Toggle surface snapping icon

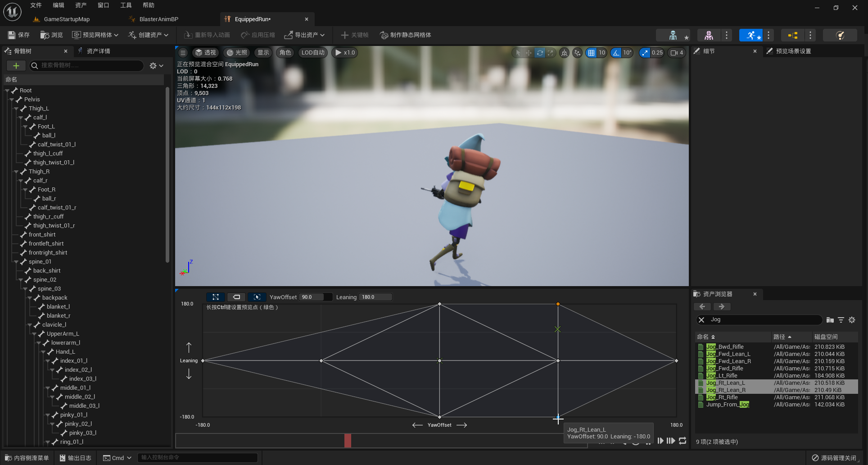pos(577,53)
